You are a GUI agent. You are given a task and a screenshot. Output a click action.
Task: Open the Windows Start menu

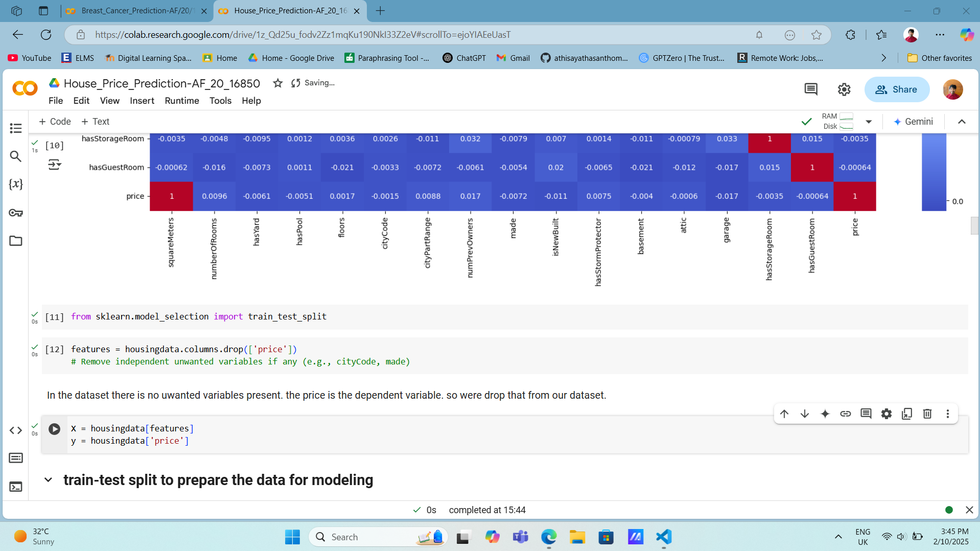pyautogui.click(x=293, y=537)
